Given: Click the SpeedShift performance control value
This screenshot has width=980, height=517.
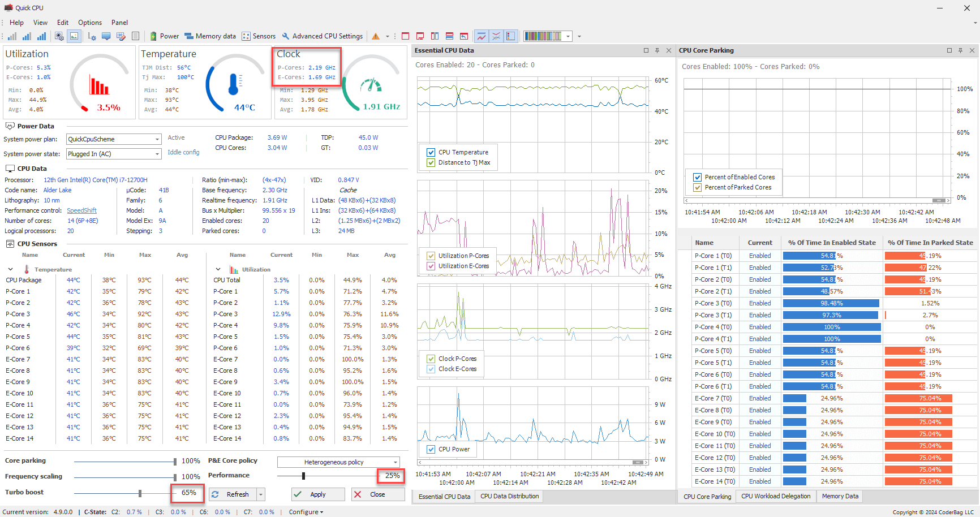Looking at the screenshot, I should [81, 210].
